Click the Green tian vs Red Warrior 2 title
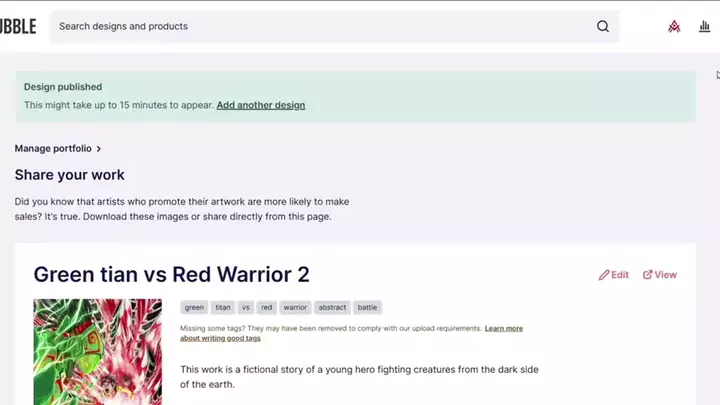This screenshot has height=405, width=720. pos(171,274)
